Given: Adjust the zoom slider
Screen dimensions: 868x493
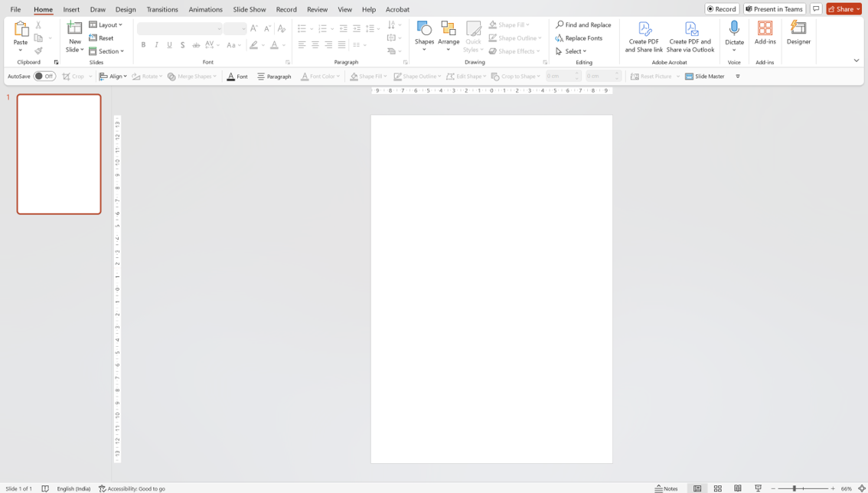Looking at the screenshot, I should tap(795, 488).
